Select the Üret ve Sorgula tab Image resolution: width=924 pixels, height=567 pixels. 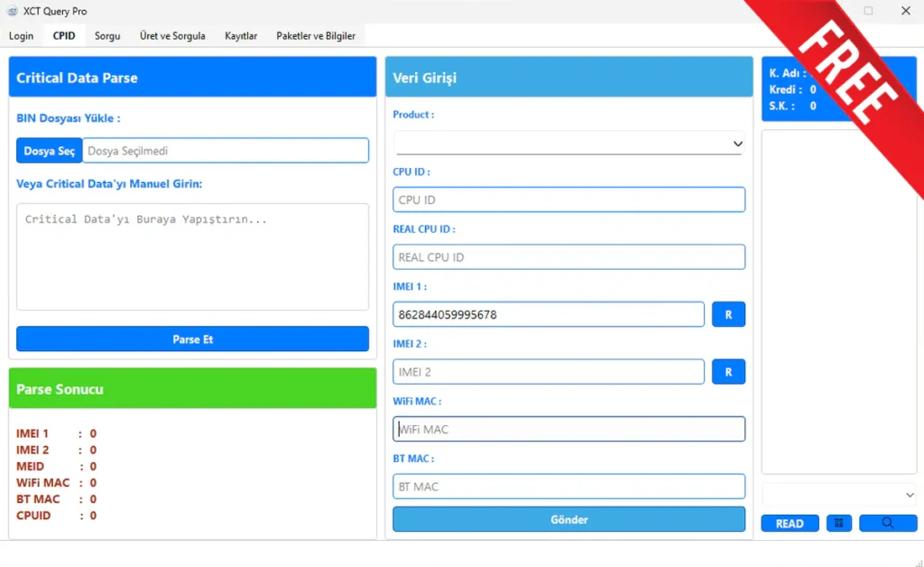172,36
